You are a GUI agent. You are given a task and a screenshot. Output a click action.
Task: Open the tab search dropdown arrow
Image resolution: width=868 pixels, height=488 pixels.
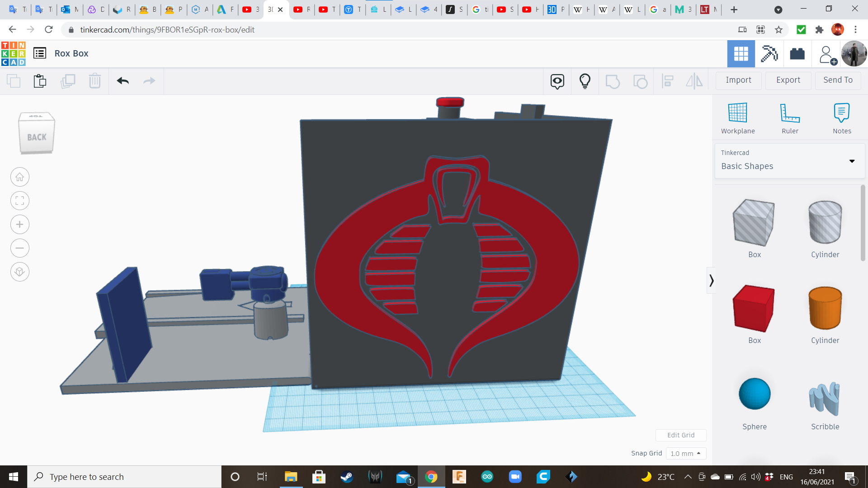click(778, 9)
